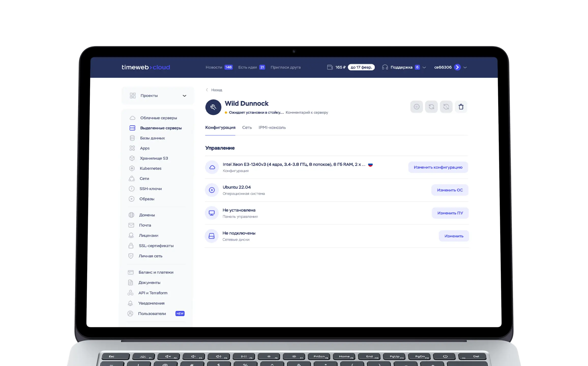This screenshot has width=588, height=366.
Task: Click the wallet balance icon
Action: click(x=330, y=67)
